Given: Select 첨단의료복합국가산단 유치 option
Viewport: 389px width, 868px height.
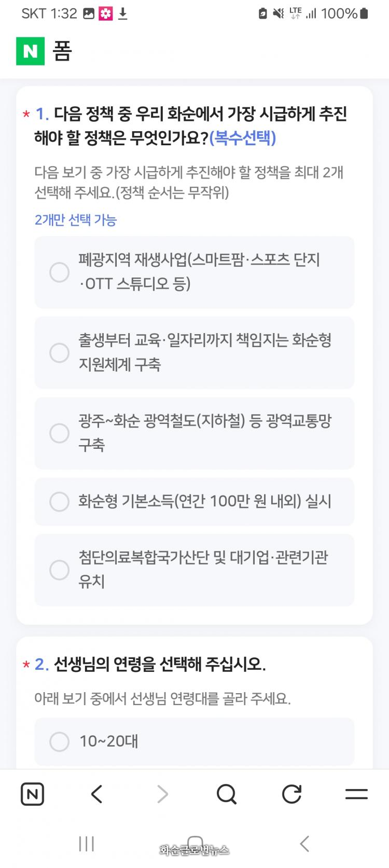Looking at the screenshot, I should pyautogui.click(x=60, y=570).
